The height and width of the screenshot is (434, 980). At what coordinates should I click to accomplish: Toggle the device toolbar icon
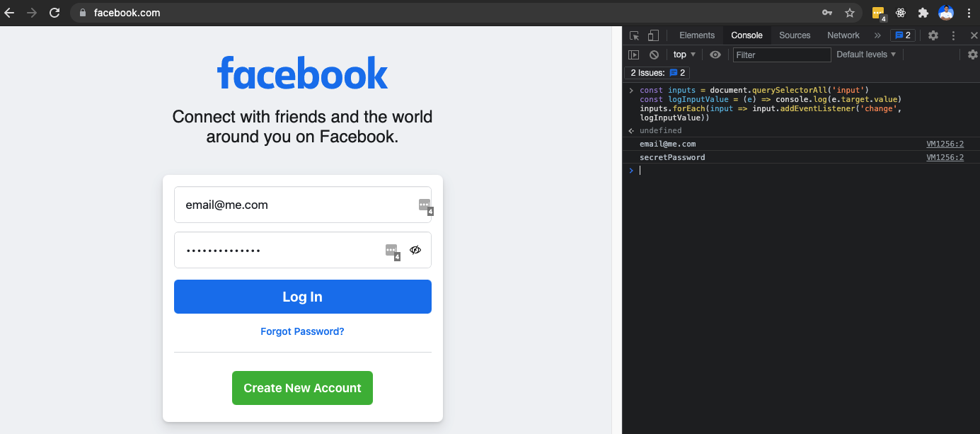pos(653,35)
